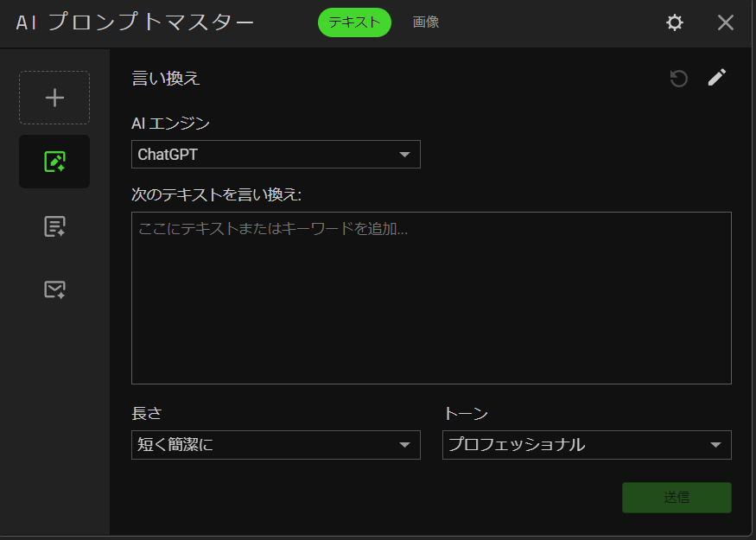Reset the prompt with the circular arrow icon
The height and width of the screenshot is (540, 756).
pyautogui.click(x=679, y=79)
